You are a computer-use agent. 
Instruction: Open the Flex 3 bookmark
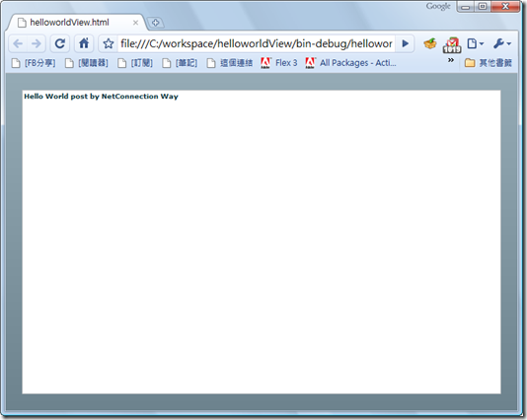pyautogui.click(x=279, y=63)
